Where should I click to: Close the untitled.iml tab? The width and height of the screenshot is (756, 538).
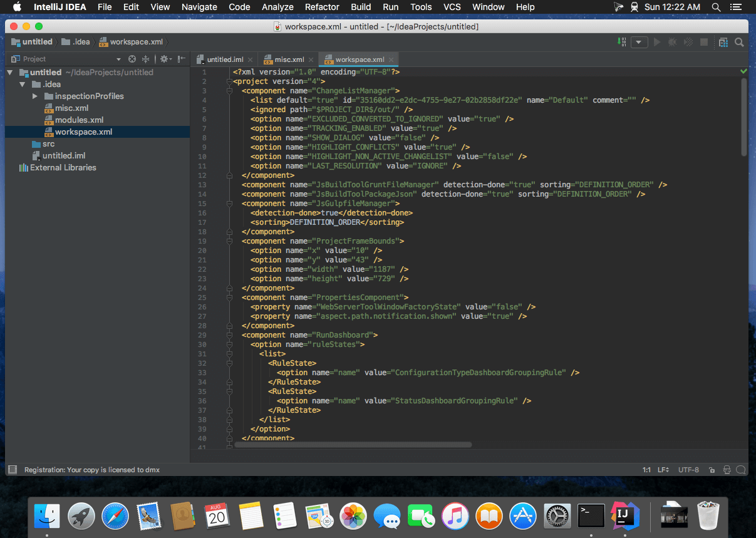(250, 60)
